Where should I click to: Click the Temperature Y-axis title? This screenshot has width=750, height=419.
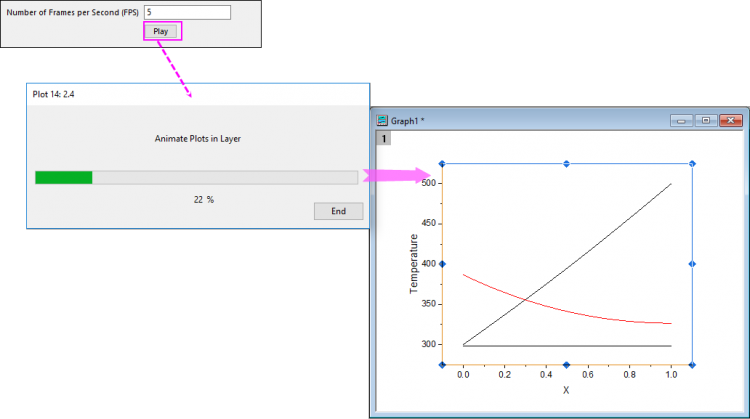[414, 264]
